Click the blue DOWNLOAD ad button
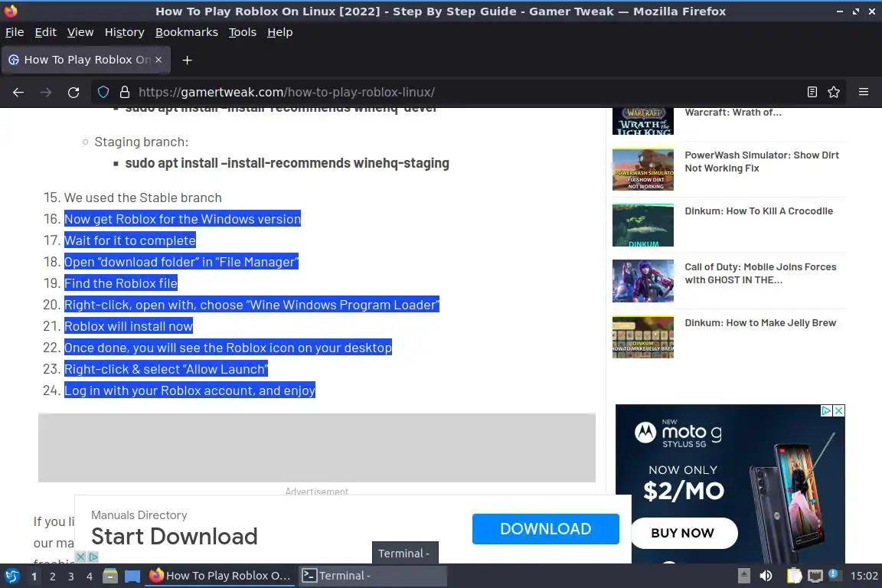 coord(546,529)
